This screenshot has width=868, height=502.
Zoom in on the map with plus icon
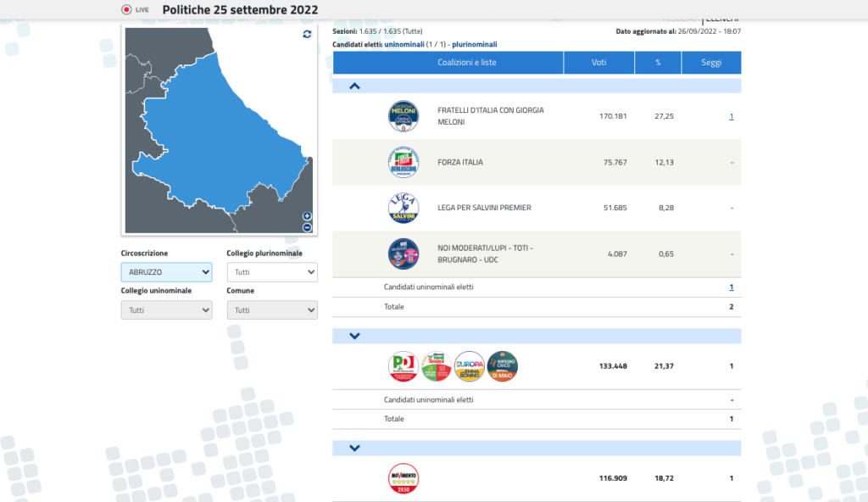307,216
